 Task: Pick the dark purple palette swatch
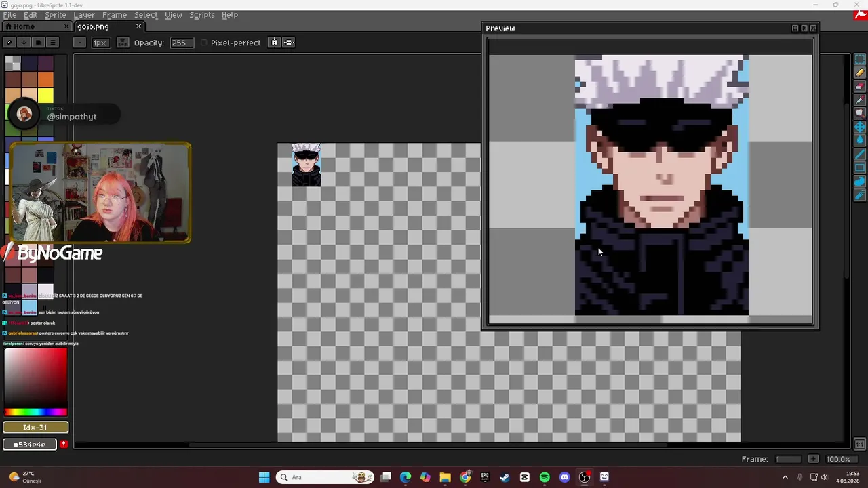click(45, 64)
